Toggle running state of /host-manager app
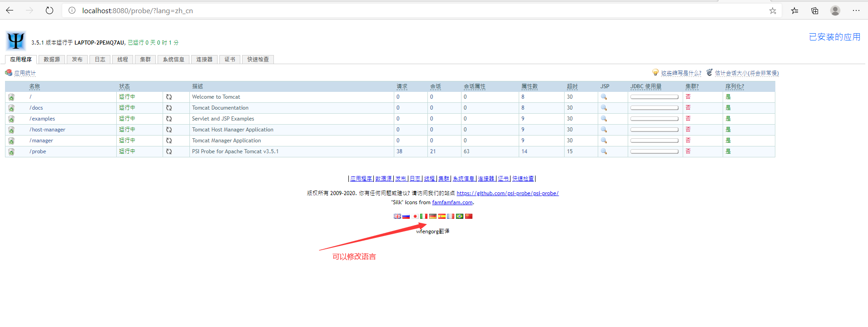 click(127, 130)
